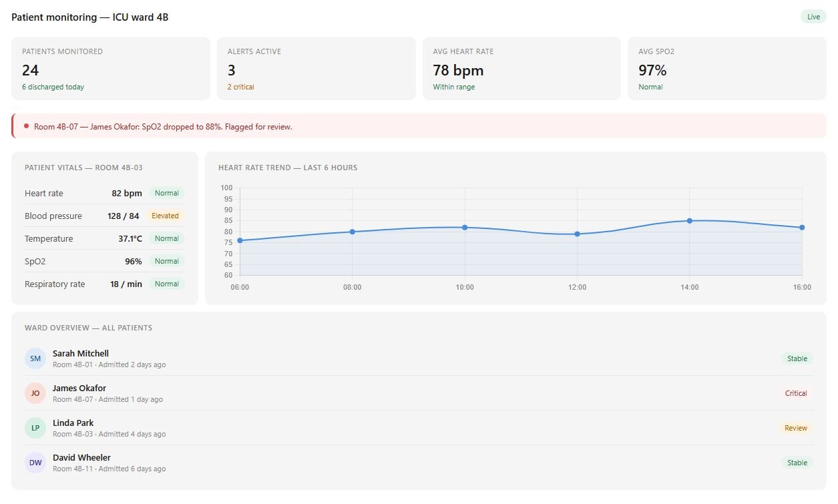Select the David Wheeler patient name
The width and height of the screenshot is (838, 504).
click(81, 457)
